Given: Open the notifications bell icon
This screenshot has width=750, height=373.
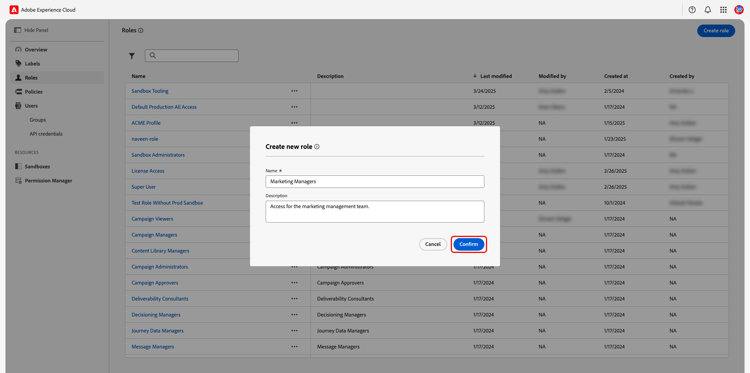Looking at the screenshot, I should 708,10.
